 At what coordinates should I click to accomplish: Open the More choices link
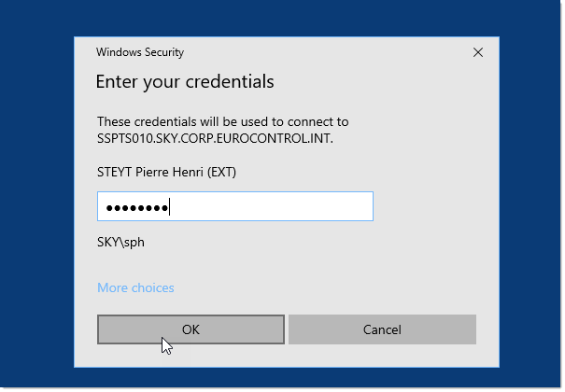pos(135,287)
